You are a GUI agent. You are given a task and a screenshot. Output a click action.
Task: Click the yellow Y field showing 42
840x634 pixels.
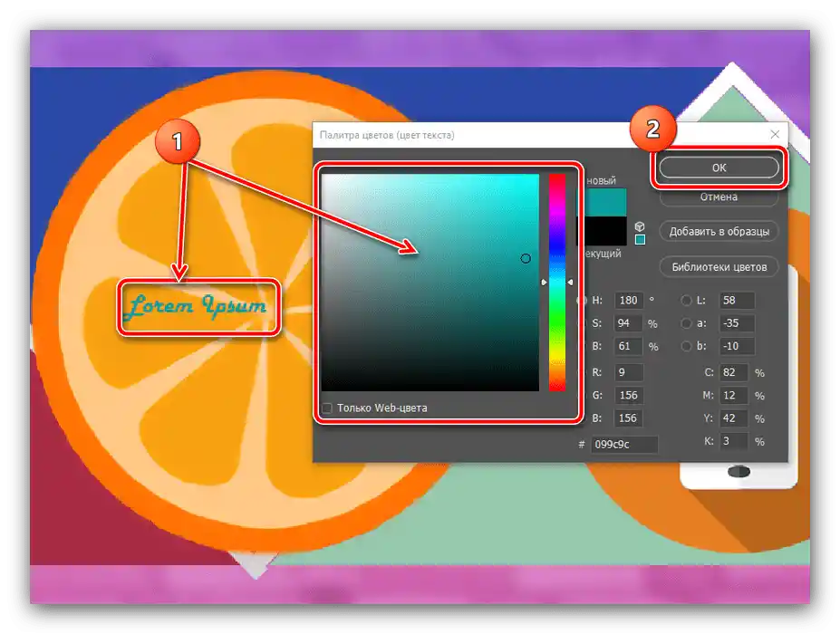pyautogui.click(x=733, y=418)
